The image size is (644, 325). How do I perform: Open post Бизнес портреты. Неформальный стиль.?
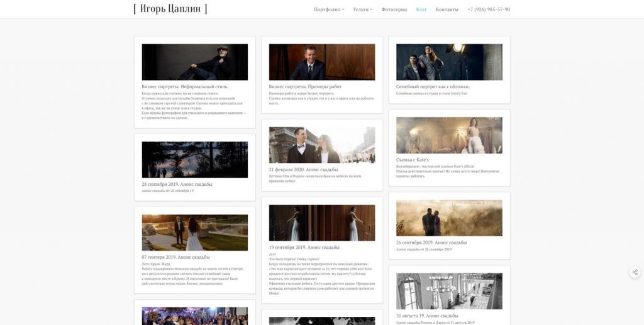[186, 87]
